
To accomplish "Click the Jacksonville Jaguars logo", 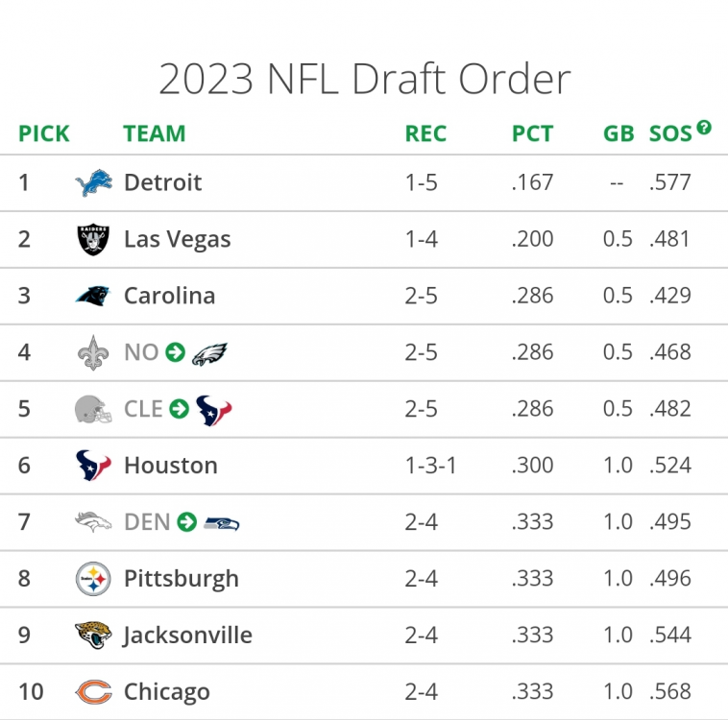I will point(93,636).
